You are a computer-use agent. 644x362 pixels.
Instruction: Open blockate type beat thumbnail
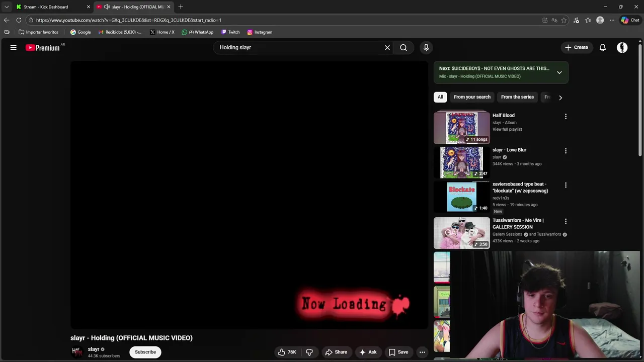coord(462,197)
